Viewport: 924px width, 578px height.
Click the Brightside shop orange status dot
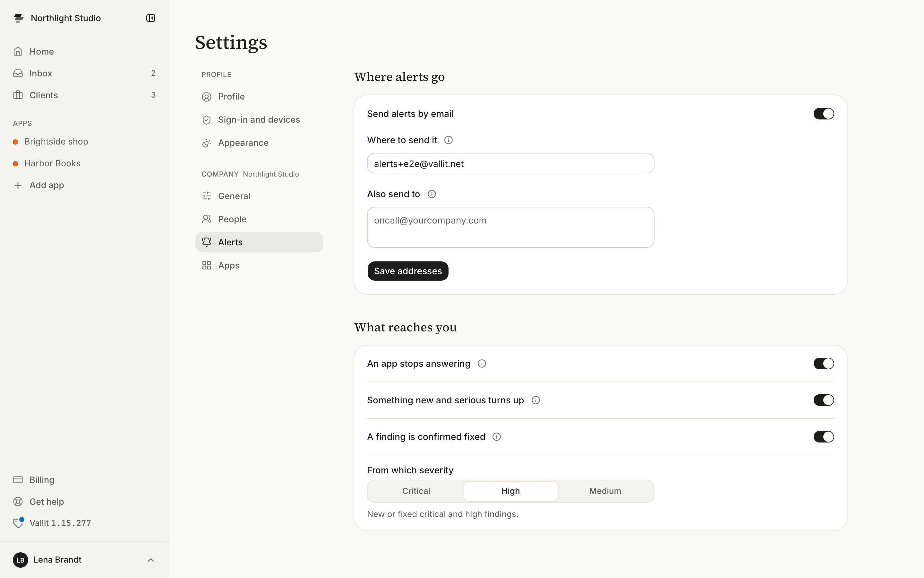16,142
